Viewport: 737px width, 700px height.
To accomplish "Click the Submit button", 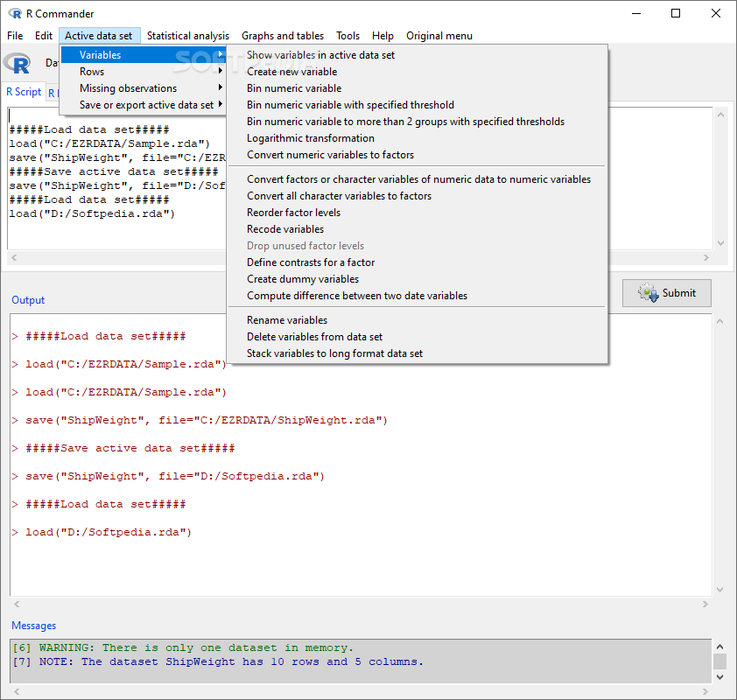I will coord(666,293).
